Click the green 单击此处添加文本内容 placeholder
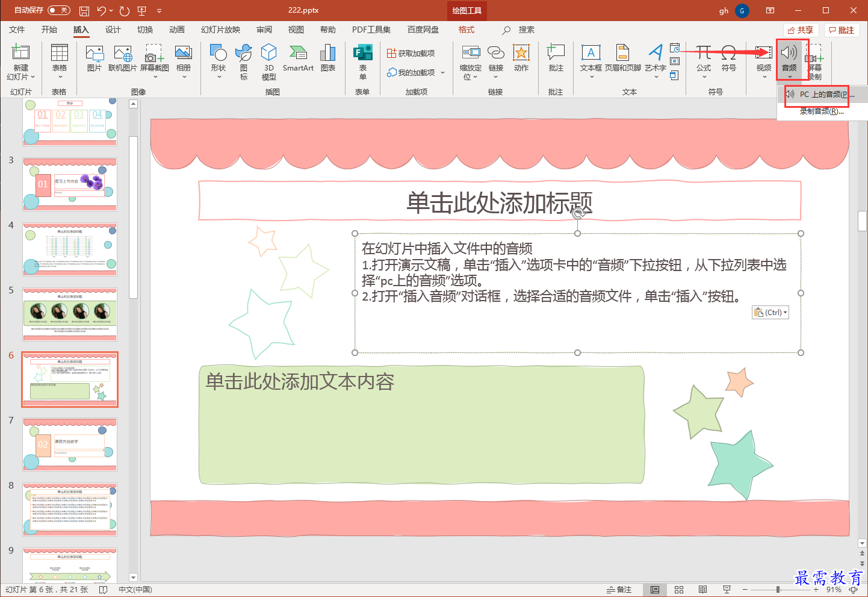868x597 pixels. click(x=421, y=425)
